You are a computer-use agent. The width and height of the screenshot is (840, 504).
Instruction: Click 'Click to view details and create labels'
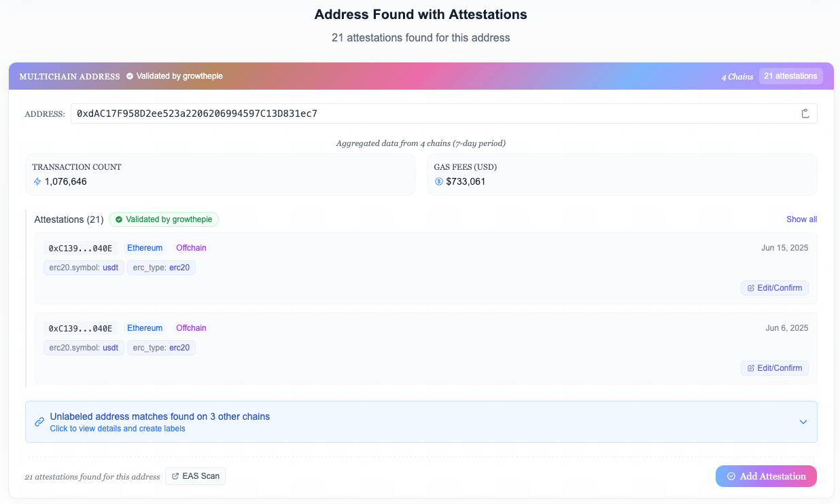(118, 429)
